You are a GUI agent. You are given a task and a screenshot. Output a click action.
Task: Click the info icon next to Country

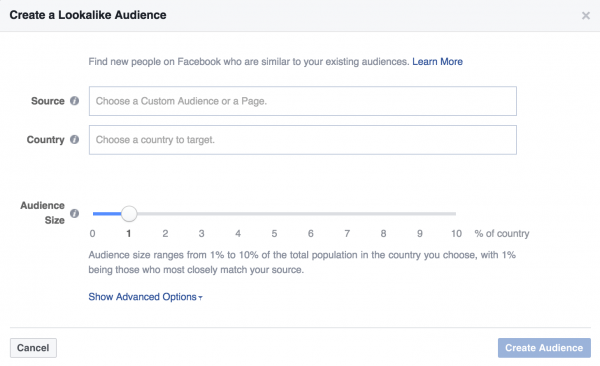click(75, 139)
